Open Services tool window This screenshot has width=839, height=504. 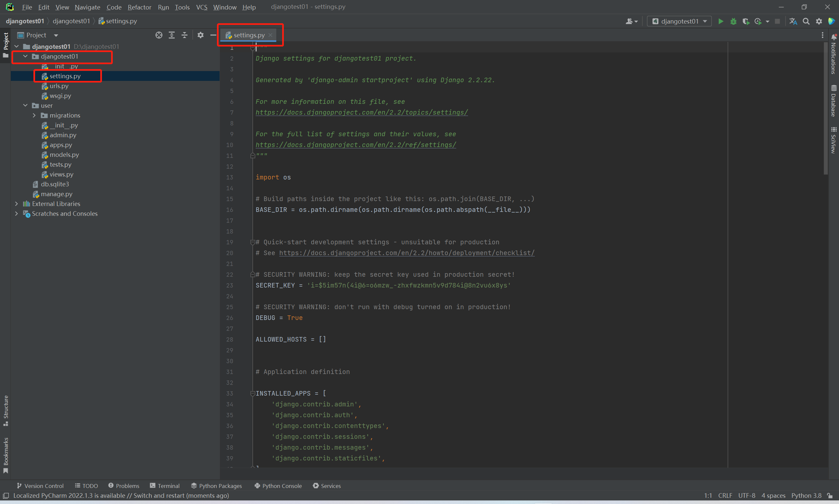pos(327,486)
